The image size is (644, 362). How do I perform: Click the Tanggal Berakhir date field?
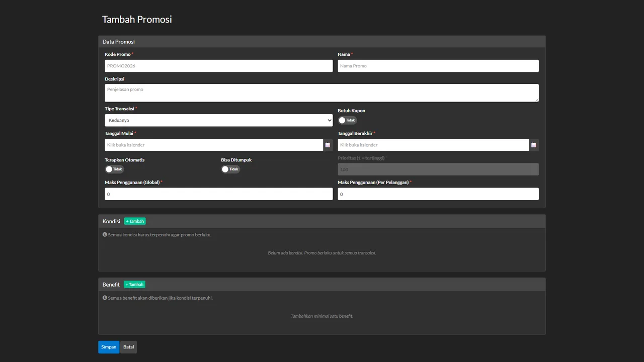pyautogui.click(x=434, y=145)
